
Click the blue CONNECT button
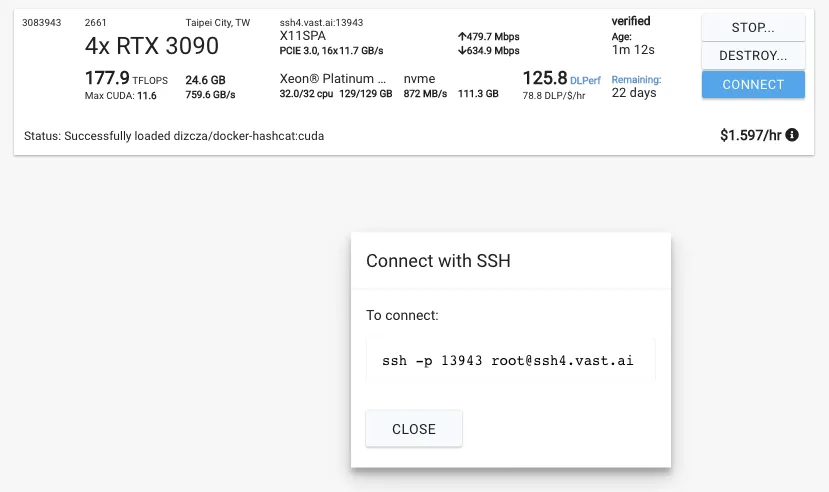[x=753, y=84]
